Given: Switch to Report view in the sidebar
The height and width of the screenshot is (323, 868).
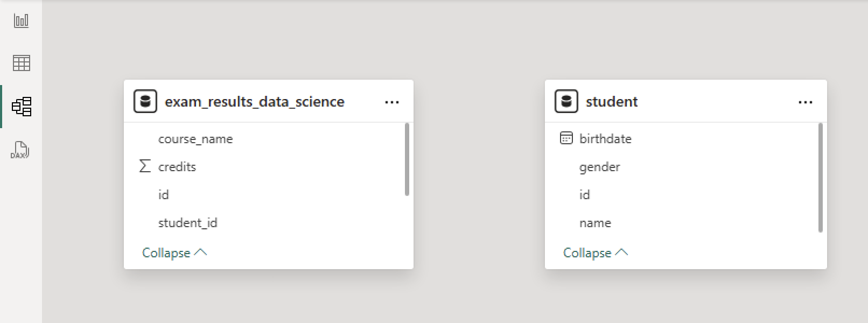Looking at the screenshot, I should point(20,20).
